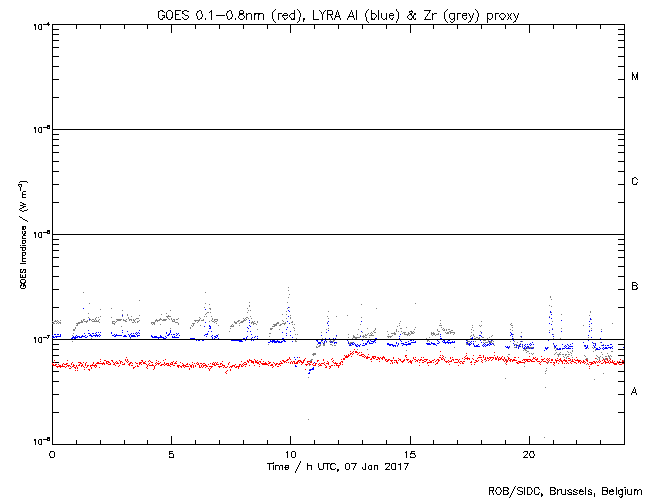The width and height of the screenshot is (650, 500).
Task: Click the x-axis tick label 20
Action: tap(529, 453)
